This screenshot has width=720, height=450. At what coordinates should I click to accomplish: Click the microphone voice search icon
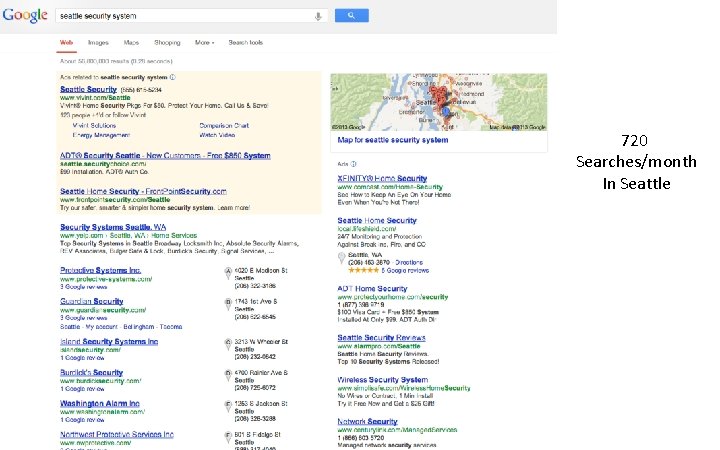click(x=318, y=17)
